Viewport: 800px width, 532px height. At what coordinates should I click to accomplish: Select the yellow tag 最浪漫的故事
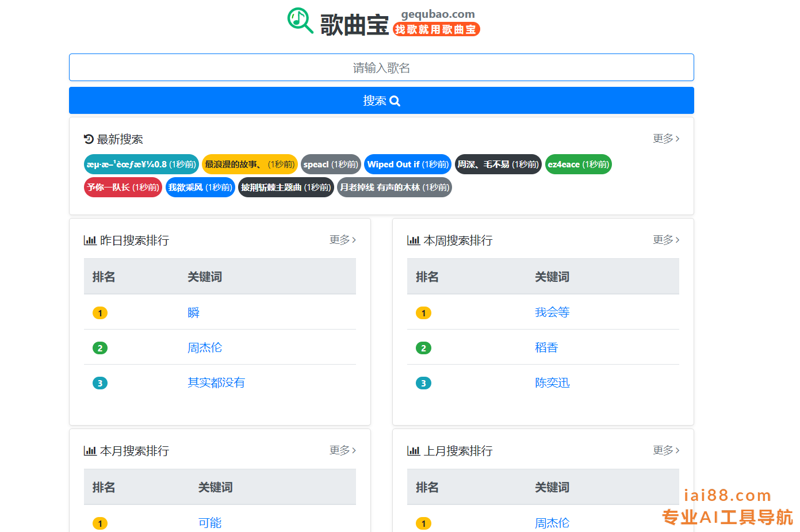[x=250, y=164]
